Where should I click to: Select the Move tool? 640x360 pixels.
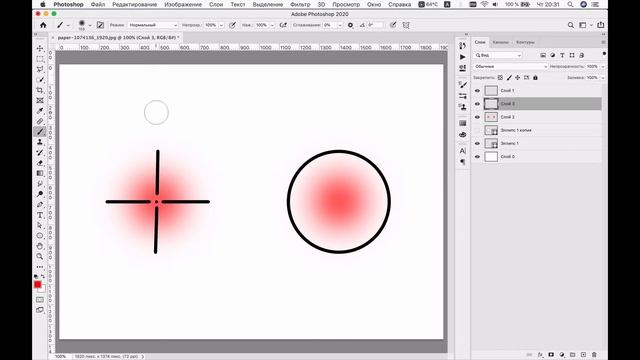pyautogui.click(x=40, y=49)
